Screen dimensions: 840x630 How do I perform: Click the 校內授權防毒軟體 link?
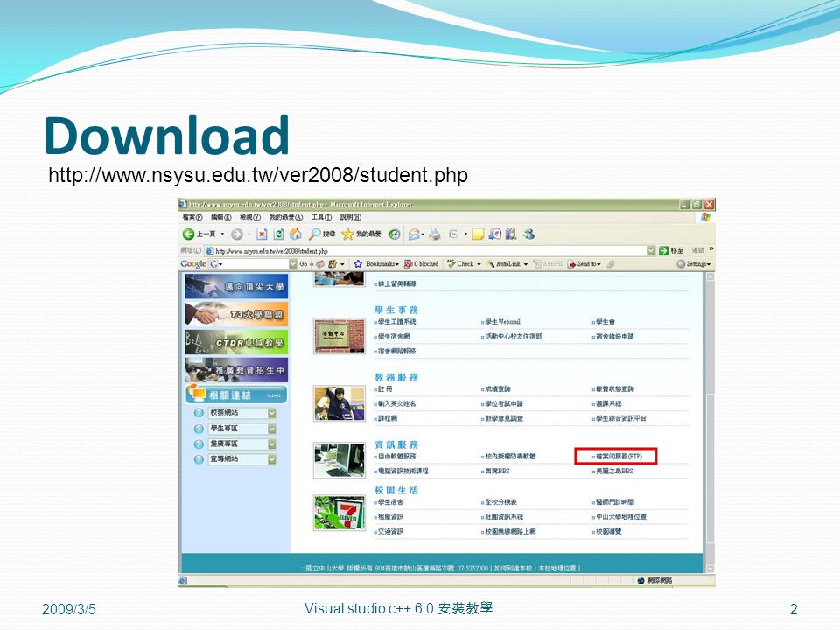click(510, 457)
